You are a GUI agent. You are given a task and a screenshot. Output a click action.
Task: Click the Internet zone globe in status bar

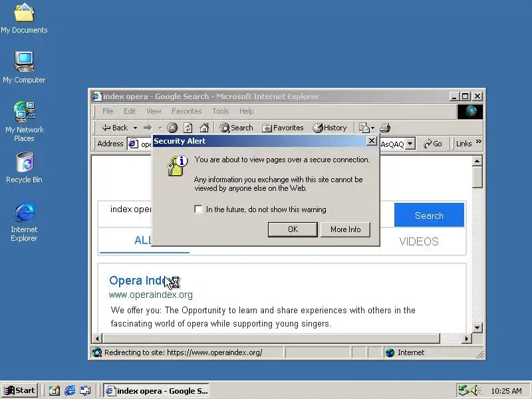pos(390,352)
